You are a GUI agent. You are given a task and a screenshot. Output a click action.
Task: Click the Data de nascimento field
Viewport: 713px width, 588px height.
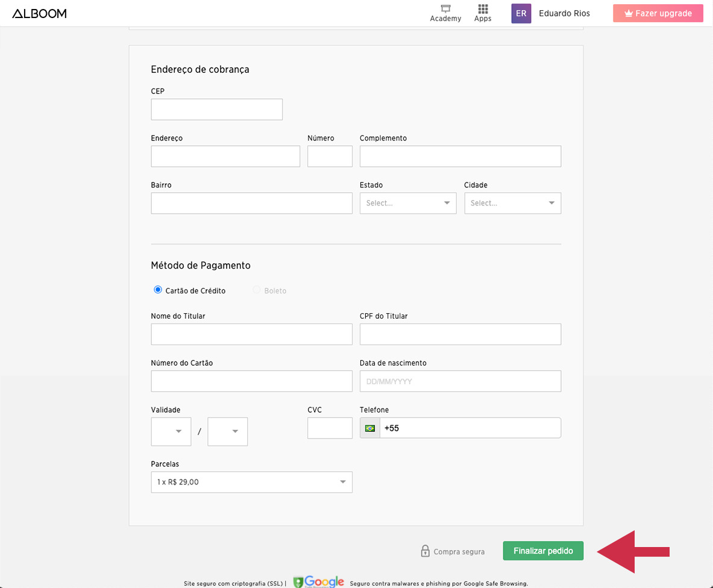[460, 381]
